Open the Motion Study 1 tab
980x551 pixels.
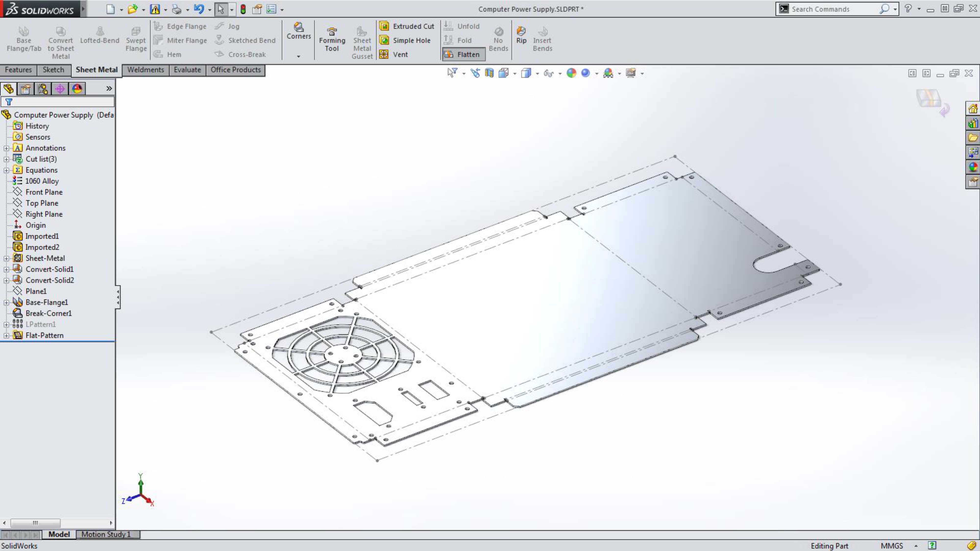(x=106, y=534)
